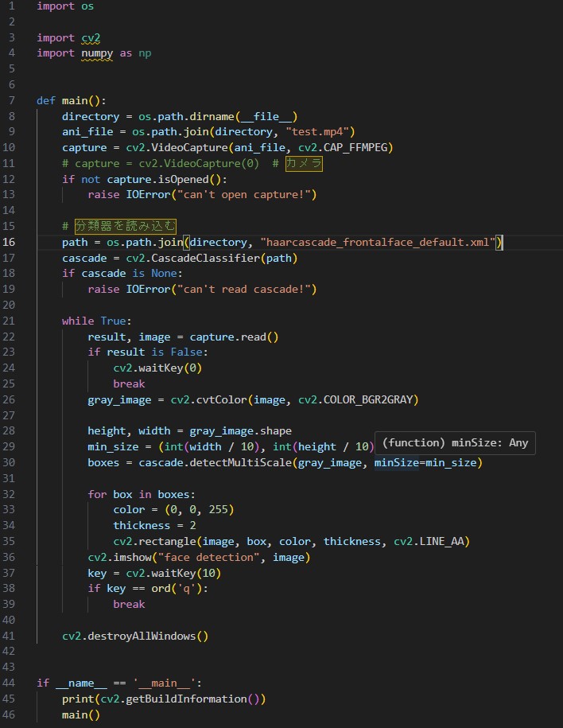Click line number 16 in the gutter

pos(10,242)
